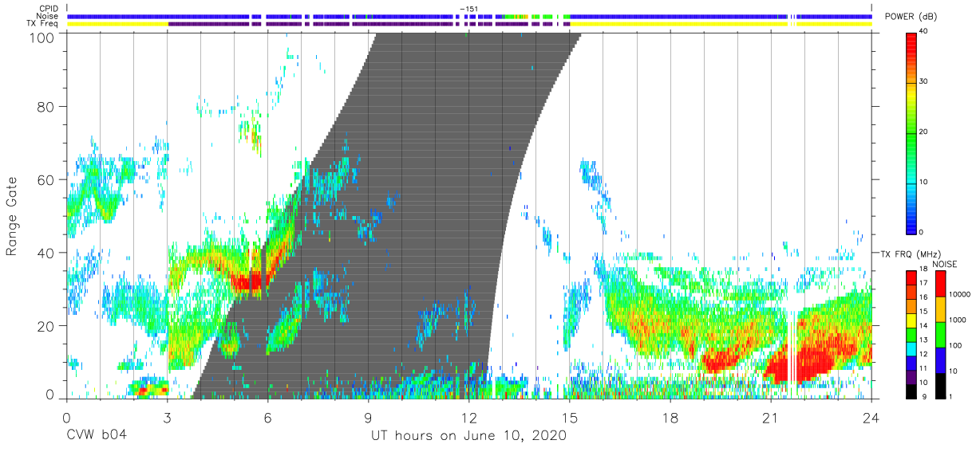This screenshot has width=980, height=452.
Task: Click the x-axis tick label '15'
Action: point(569,417)
